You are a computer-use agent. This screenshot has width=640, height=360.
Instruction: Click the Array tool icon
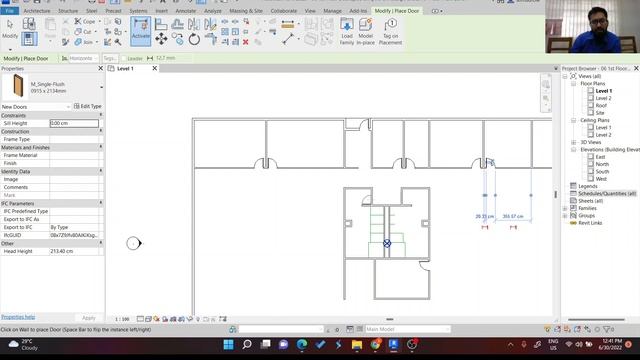pyautogui.click(x=225, y=31)
